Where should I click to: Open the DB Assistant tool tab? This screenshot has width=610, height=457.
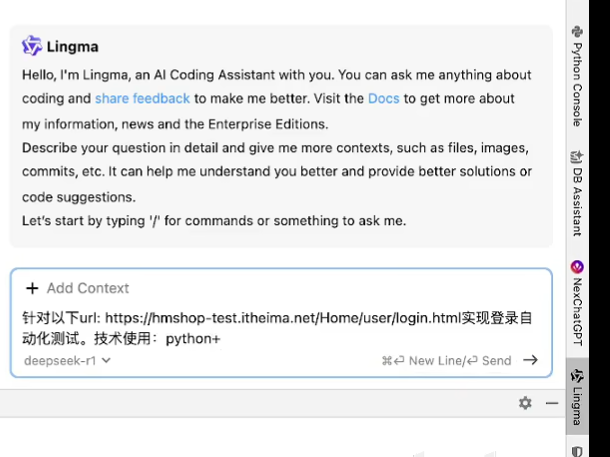577,200
